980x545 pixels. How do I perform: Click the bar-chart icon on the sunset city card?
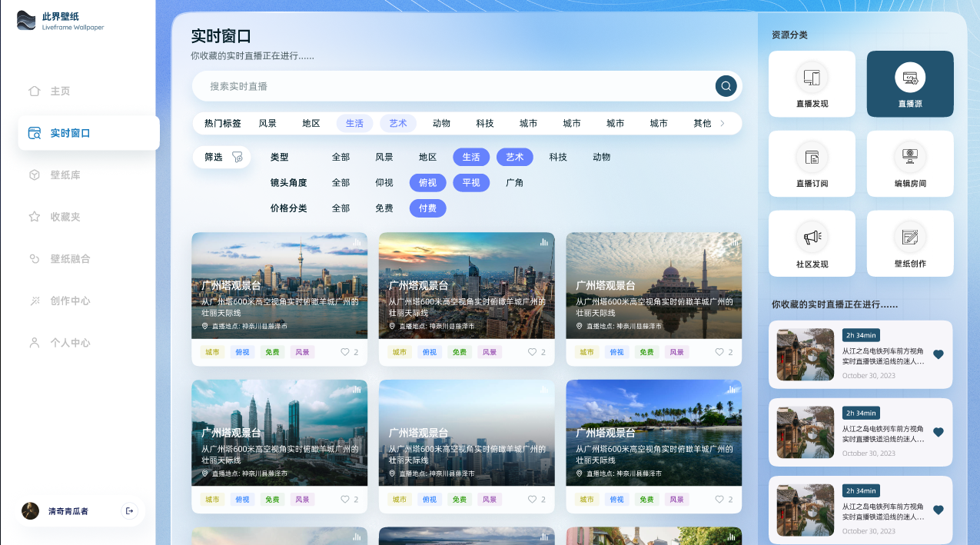click(544, 242)
